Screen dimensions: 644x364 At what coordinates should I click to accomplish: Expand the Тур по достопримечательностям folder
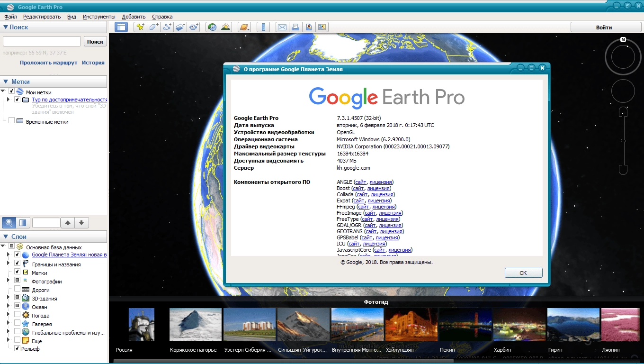[x=8, y=100]
